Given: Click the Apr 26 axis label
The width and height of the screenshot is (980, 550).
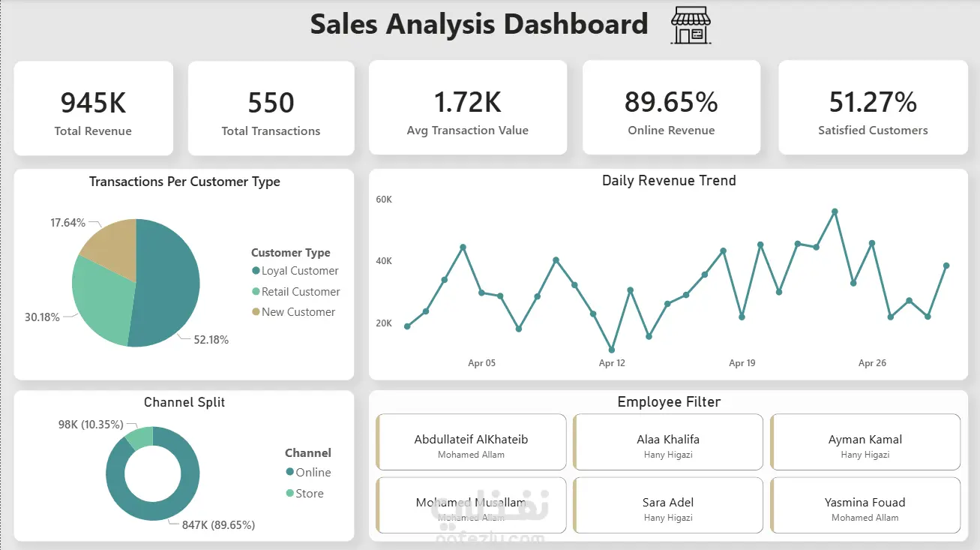Looking at the screenshot, I should pyautogui.click(x=872, y=363).
